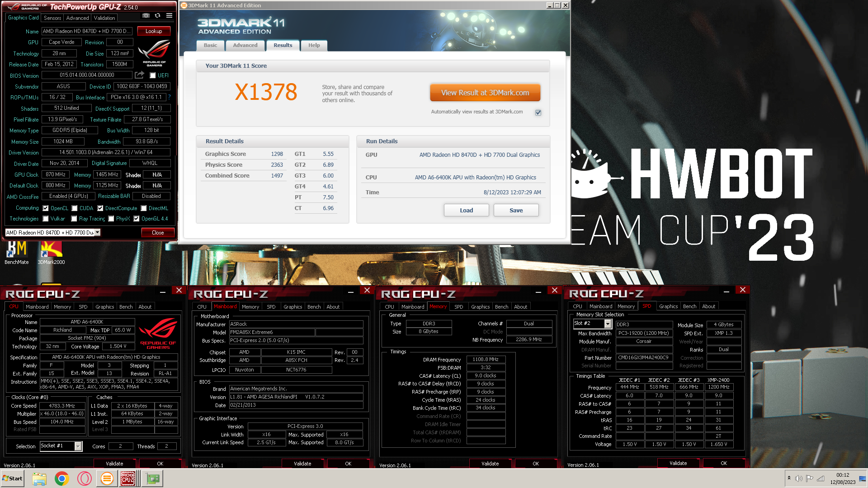Screen dimensions: 868x488
Task: Toggle the OpenGL 4.4 checkbox
Action: click(137, 219)
